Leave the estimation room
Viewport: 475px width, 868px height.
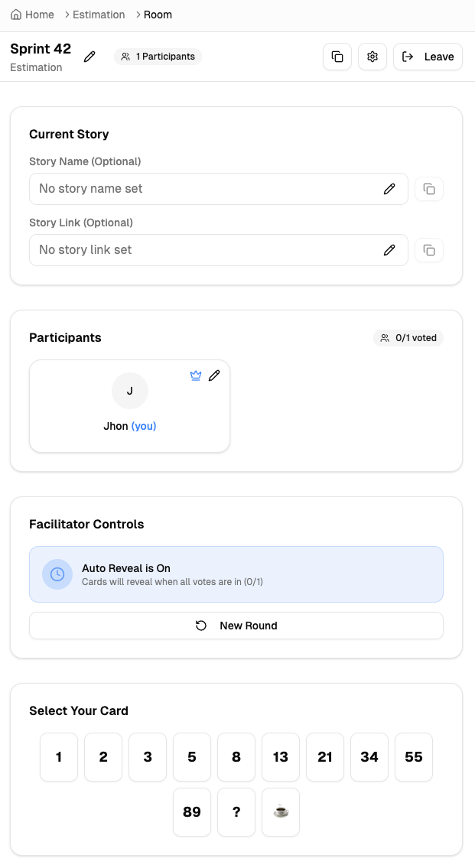428,57
